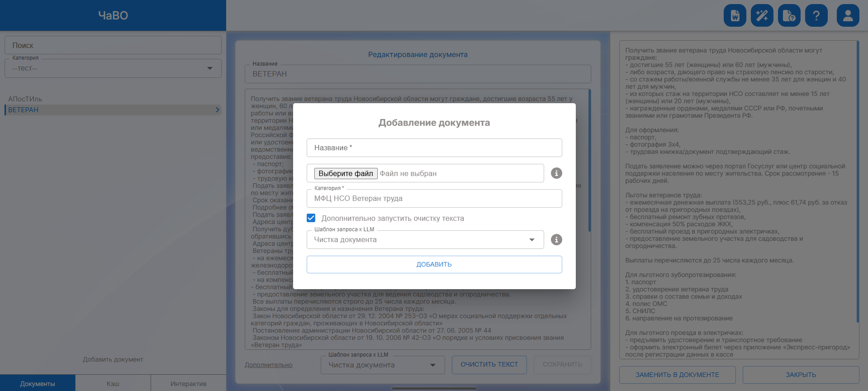Open the user profile icon
This screenshot has height=391, width=868.
pyautogui.click(x=848, y=16)
